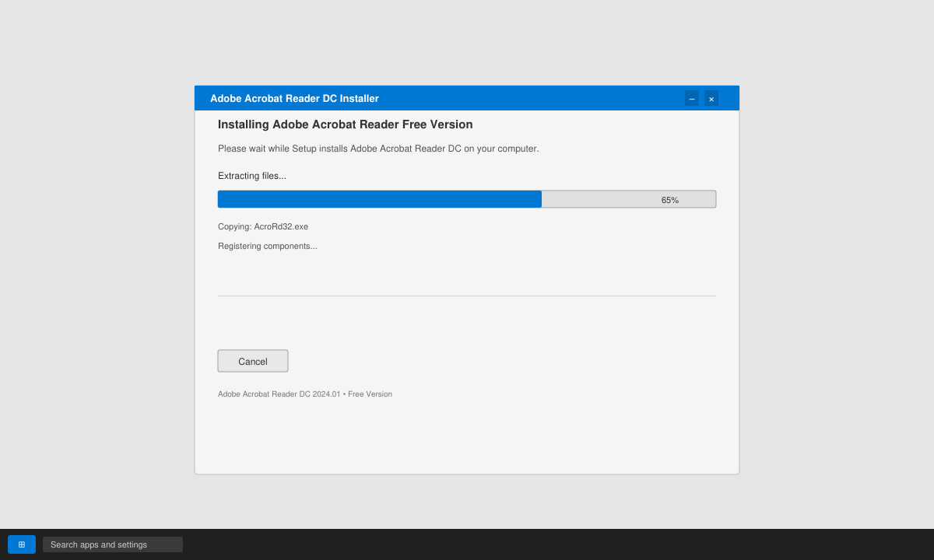Click the Extracting files... status text
This screenshot has width=934, height=560.
pos(252,176)
